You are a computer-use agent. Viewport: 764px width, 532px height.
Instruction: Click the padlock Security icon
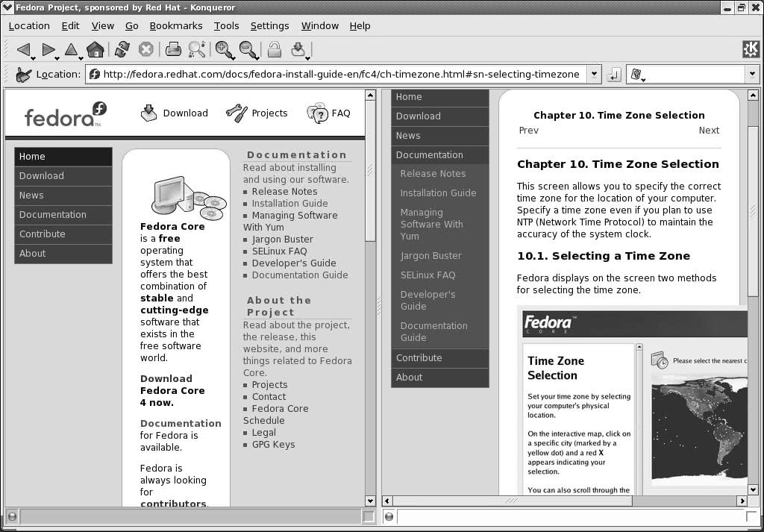point(275,49)
